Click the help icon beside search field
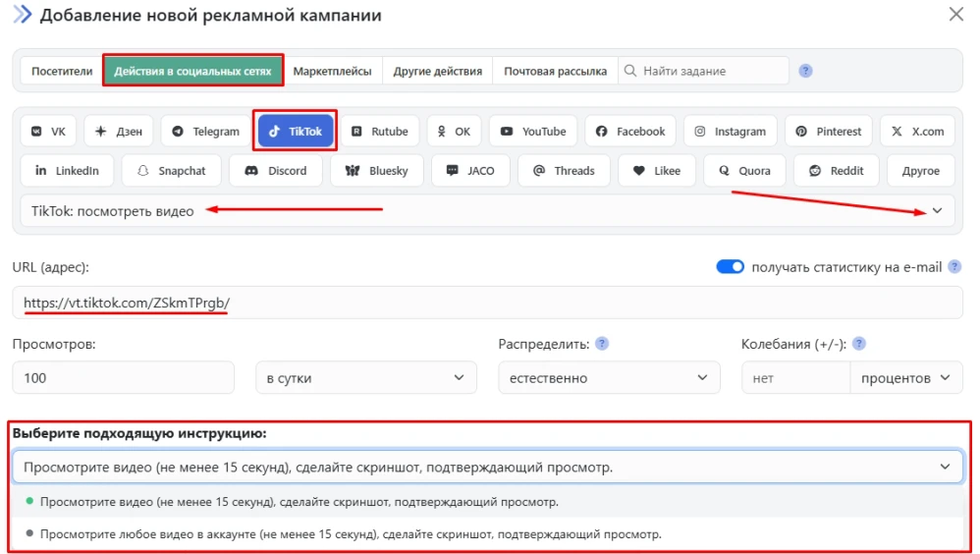 coord(805,71)
